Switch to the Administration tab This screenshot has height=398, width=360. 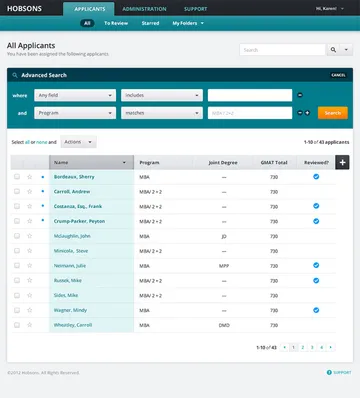pos(144,9)
